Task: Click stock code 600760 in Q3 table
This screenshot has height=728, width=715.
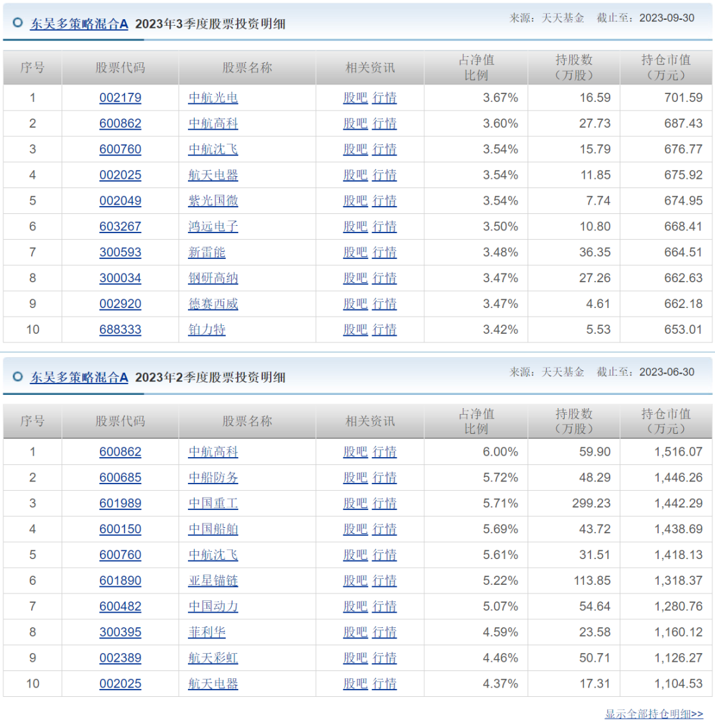Action: (x=120, y=150)
